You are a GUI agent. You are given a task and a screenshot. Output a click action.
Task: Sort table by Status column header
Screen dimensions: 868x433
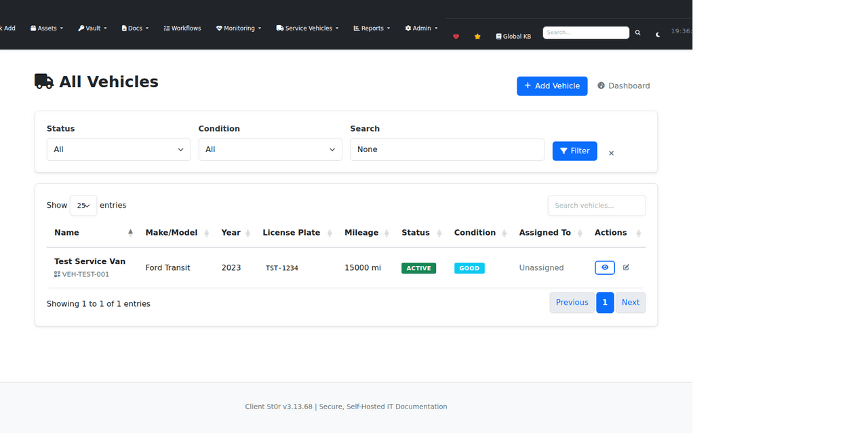(422, 233)
